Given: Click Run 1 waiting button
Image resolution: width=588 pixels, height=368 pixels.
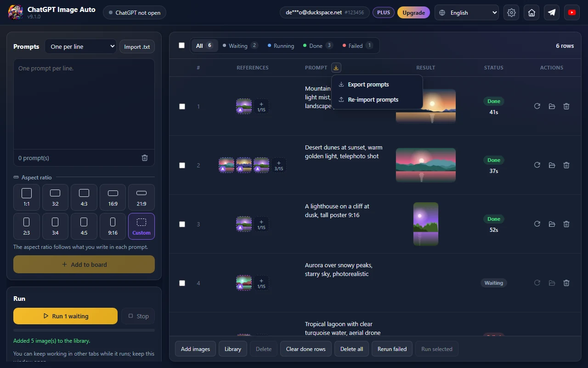Looking at the screenshot, I should (65, 316).
